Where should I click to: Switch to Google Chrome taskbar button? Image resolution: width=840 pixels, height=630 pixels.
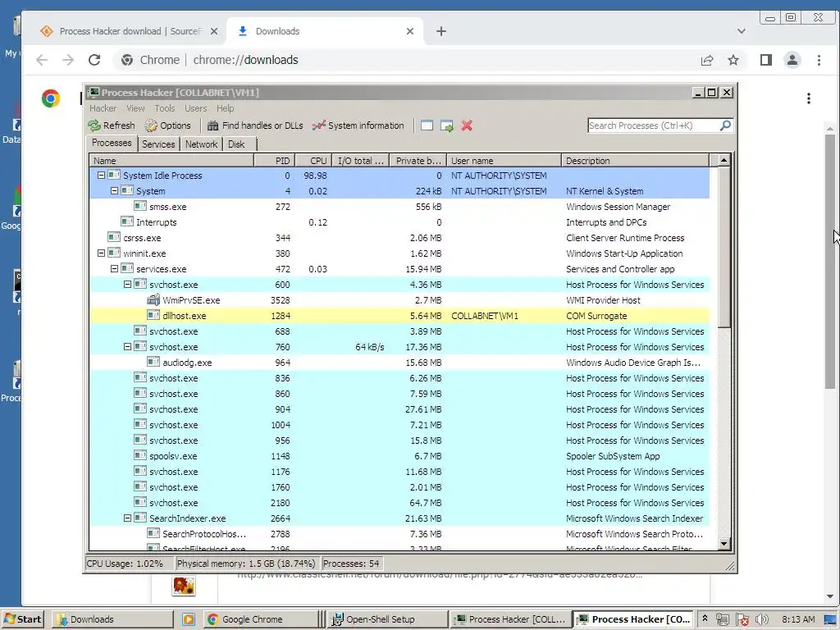pos(261,619)
